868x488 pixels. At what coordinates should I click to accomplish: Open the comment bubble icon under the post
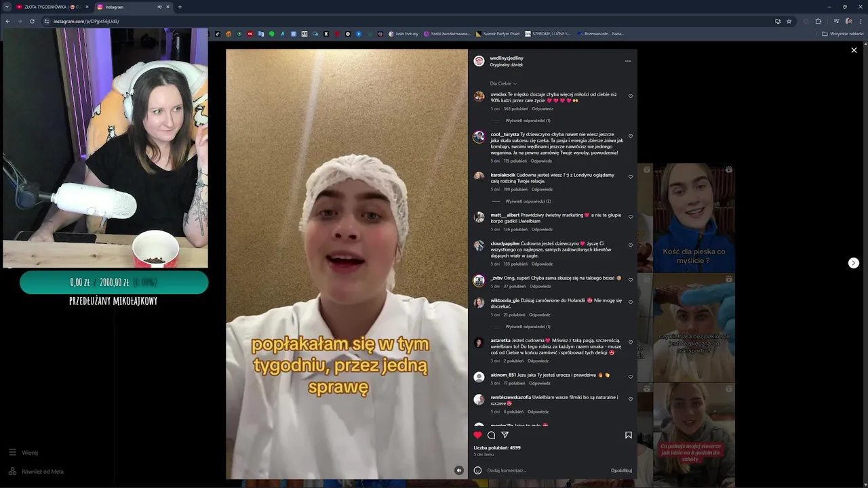(492, 435)
